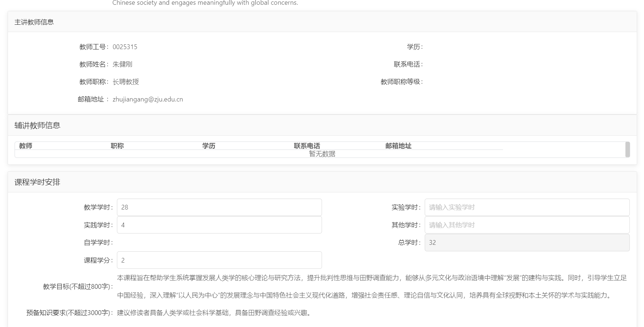Click the 联系电话 column header
Image resolution: width=644 pixels, height=327 pixels.
click(307, 146)
